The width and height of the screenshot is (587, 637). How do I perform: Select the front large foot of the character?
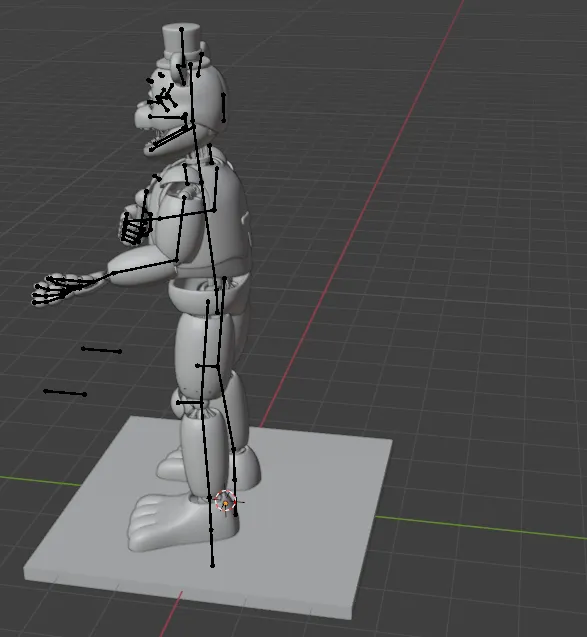(183, 522)
